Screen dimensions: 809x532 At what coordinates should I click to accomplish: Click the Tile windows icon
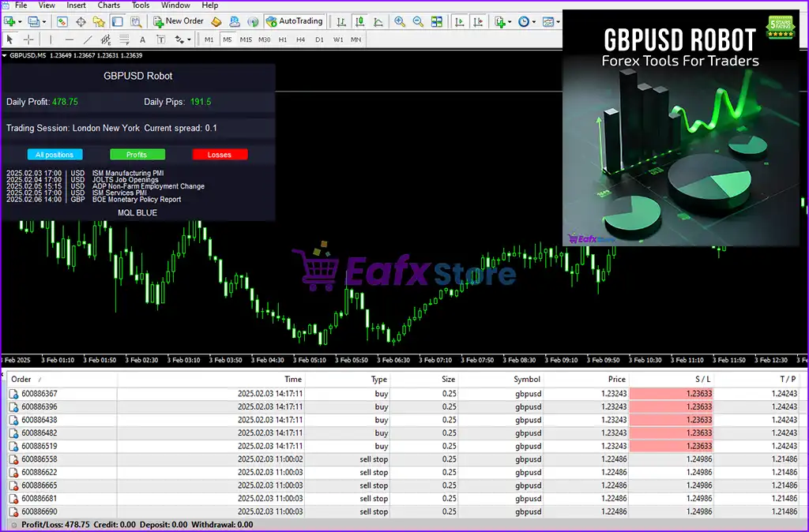(436, 21)
